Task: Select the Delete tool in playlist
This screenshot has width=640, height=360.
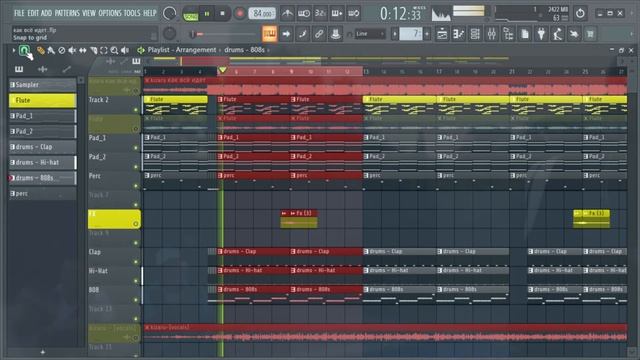Action: (62, 50)
